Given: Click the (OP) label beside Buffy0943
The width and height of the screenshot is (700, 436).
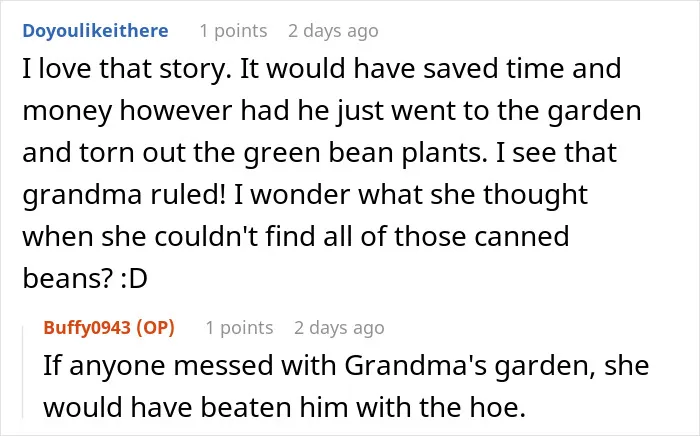Looking at the screenshot, I should pos(155,328).
